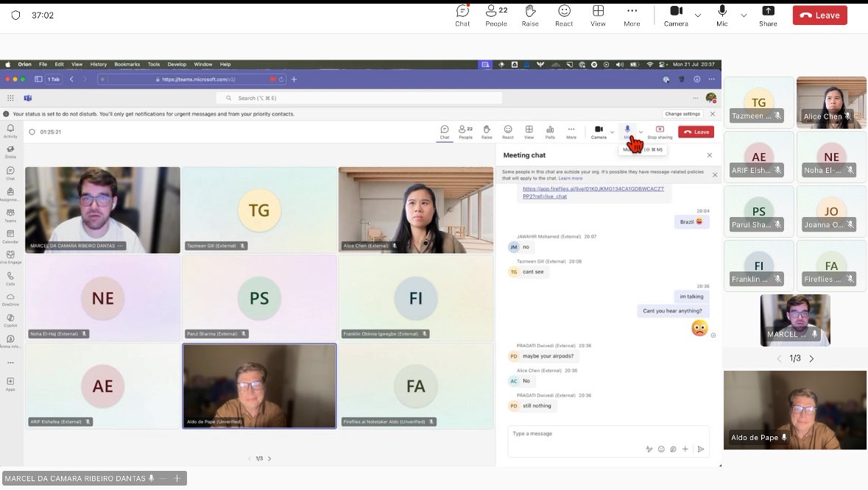Open Activity in the shared Teams sidebar
This screenshot has width=868, height=490.
click(x=10, y=131)
